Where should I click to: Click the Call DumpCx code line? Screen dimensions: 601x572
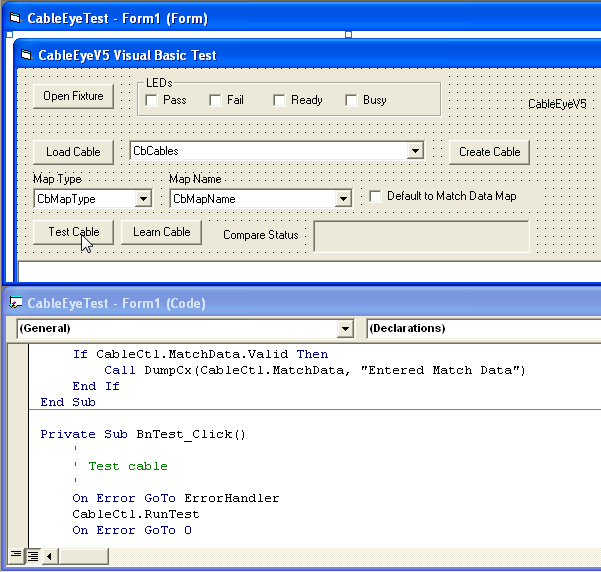(x=315, y=370)
